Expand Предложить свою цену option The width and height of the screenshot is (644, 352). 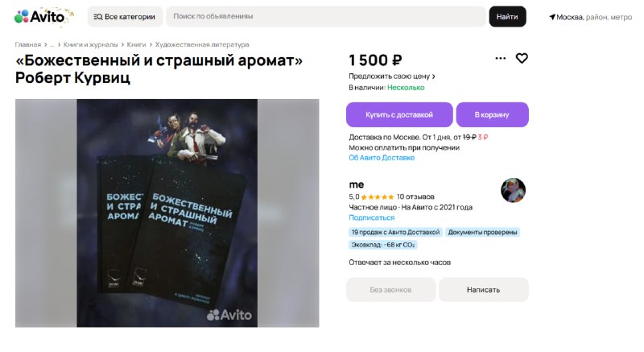(x=391, y=77)
